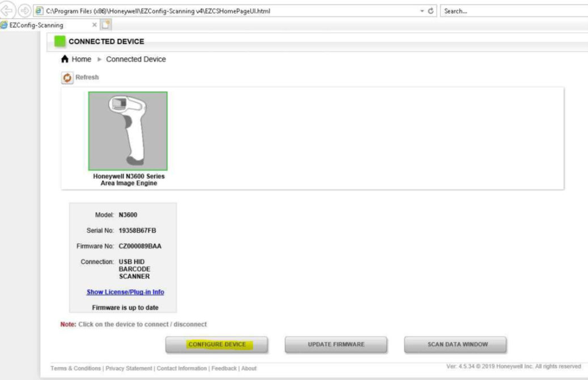The image size is (588, 380).
Task: Open the address bar dropdown arrow
Action: pos(422,11)
